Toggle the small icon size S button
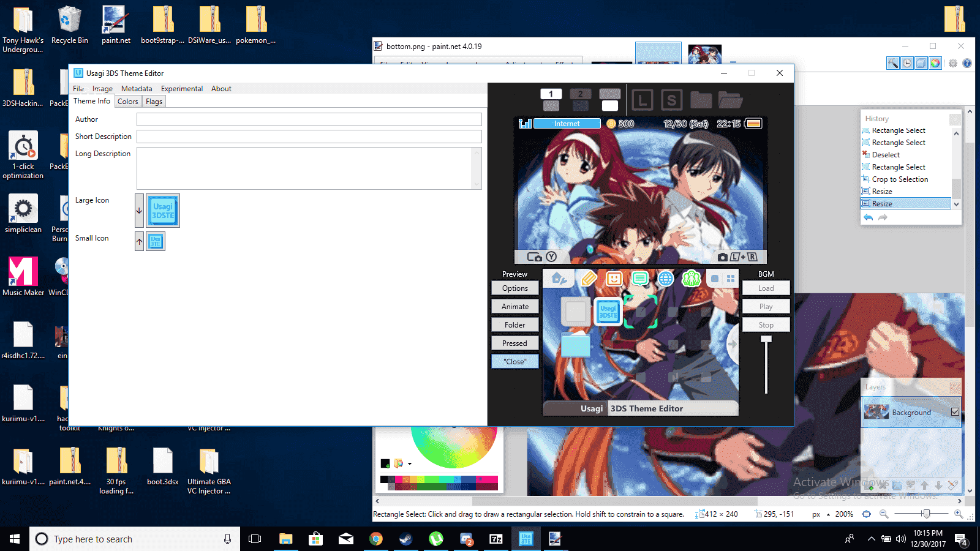This screenshot has height=551, width=980. (671, 100)
